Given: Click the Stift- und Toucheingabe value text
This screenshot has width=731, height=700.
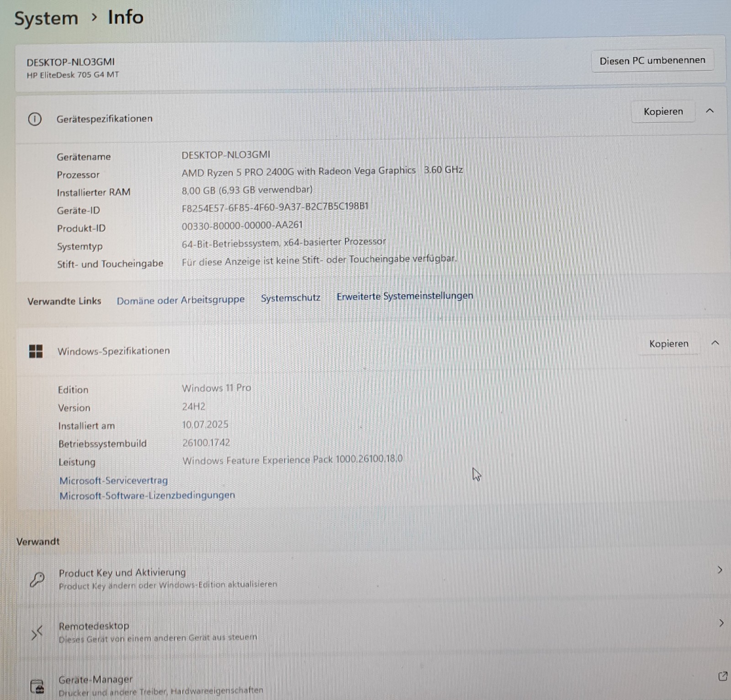Looking at the screenshot, I should (x=319, y=260).
